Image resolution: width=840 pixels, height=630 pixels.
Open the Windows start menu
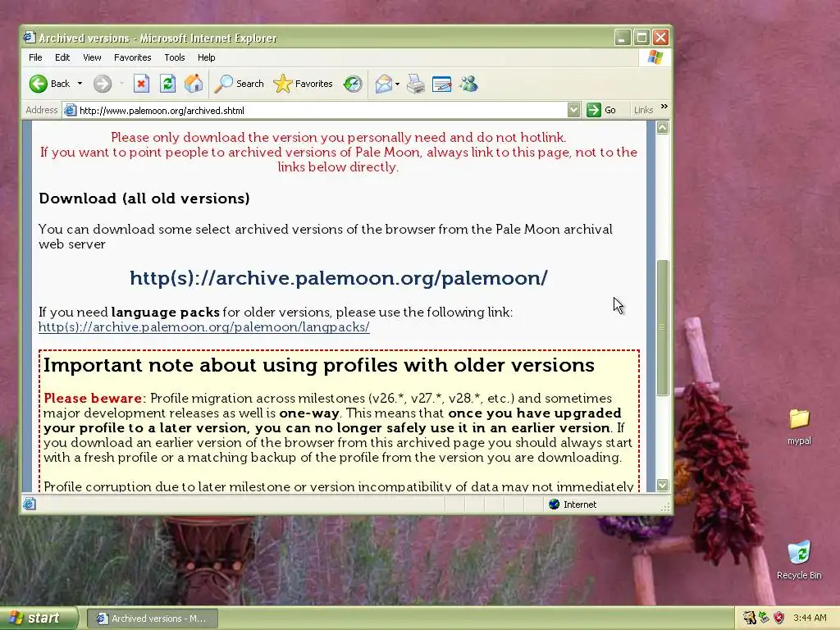click(39, 618)
